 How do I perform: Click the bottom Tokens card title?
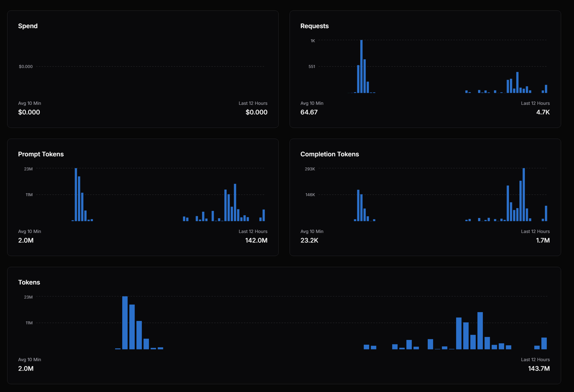[29, 282]
